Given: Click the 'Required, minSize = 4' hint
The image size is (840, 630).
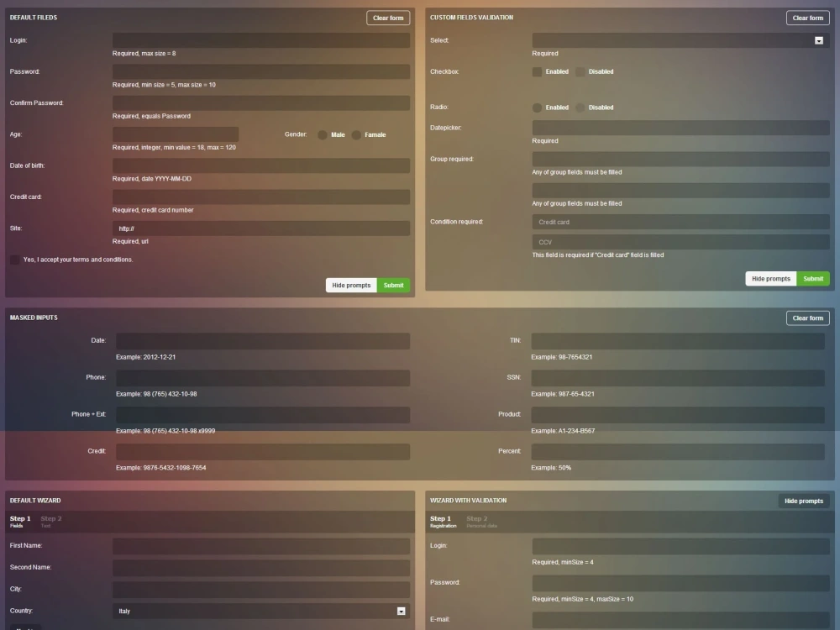Looking at the screenshot, I should (x=563, y=563).
